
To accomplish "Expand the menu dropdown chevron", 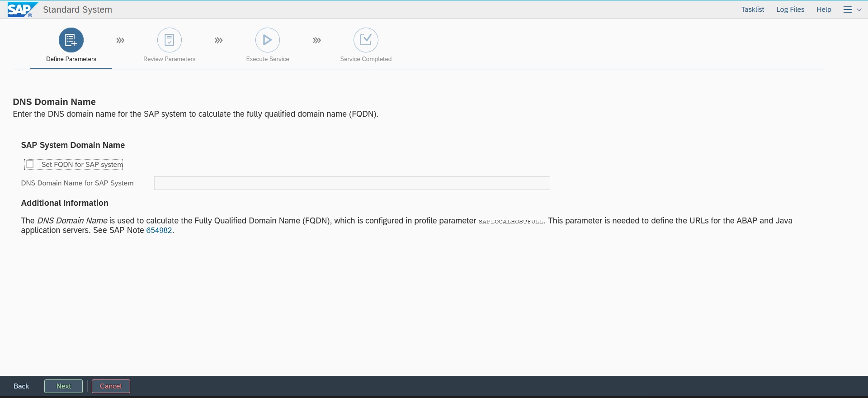I will click(859, 9).
